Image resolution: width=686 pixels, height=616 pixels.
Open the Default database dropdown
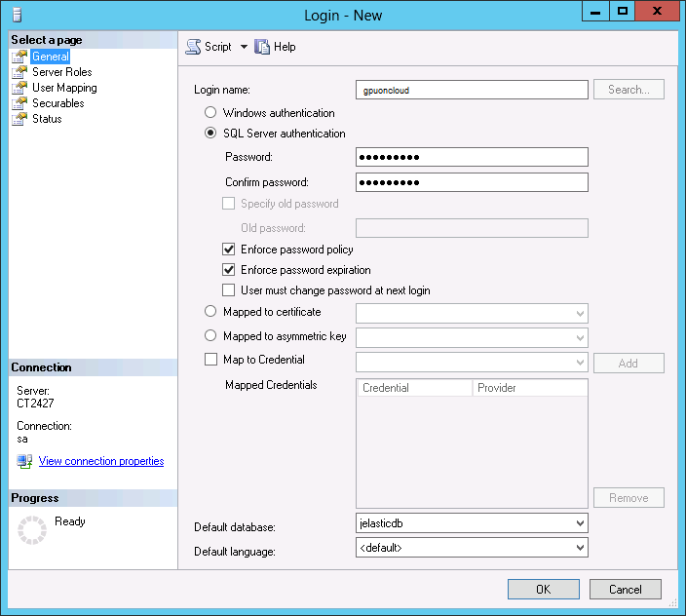coord(580,523)
